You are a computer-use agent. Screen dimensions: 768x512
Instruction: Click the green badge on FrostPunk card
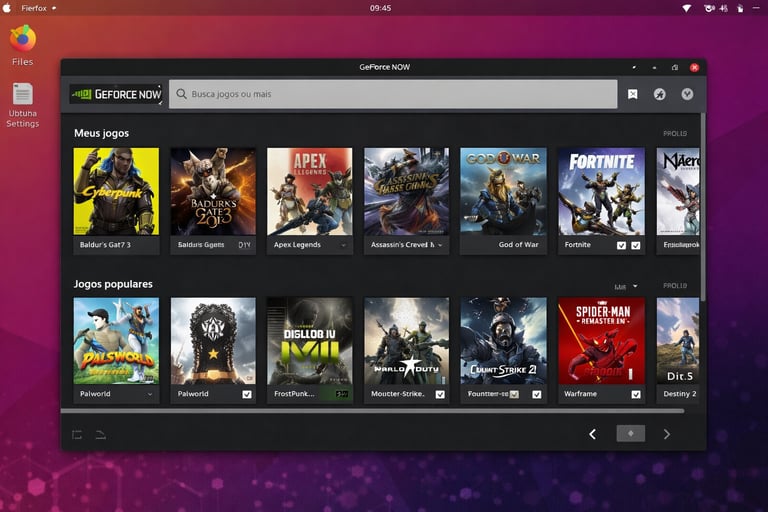[x=341, y=394]
